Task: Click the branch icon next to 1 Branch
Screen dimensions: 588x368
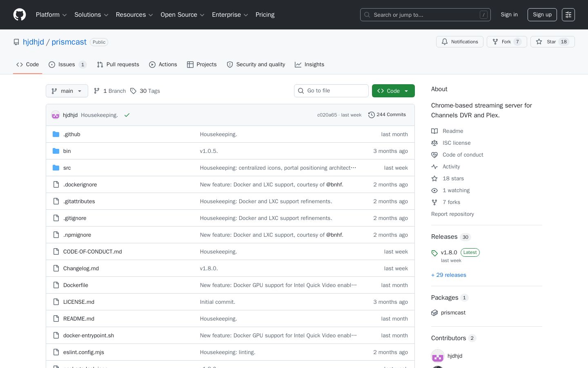Action: (97, 91)
